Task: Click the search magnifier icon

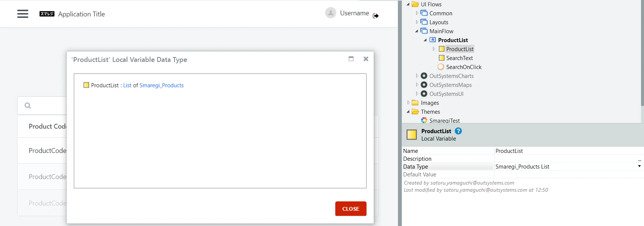Action: [28, 106]
